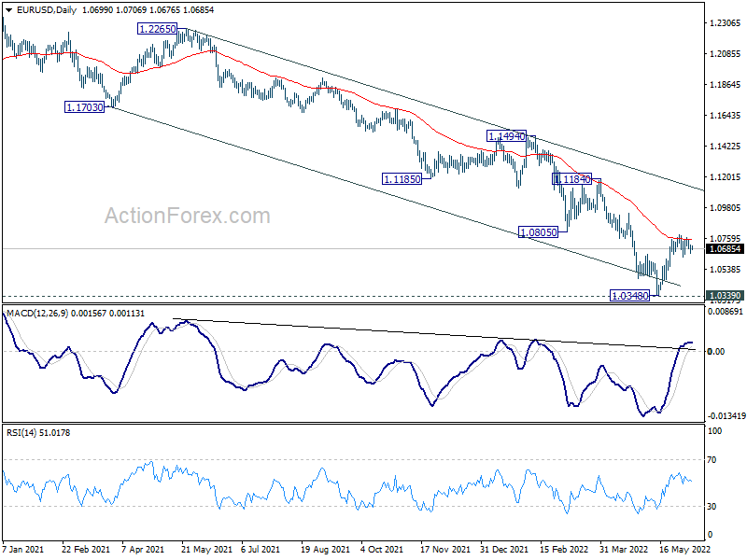The height and width of the screenshot is (560, 747).
Task: Click the 1.20855 price axis value
Action: 726,54
